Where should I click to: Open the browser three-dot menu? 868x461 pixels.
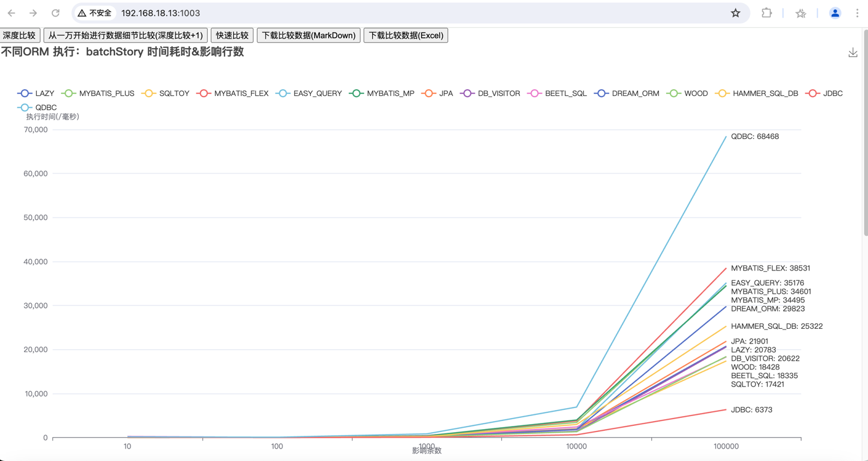(857, 13)
